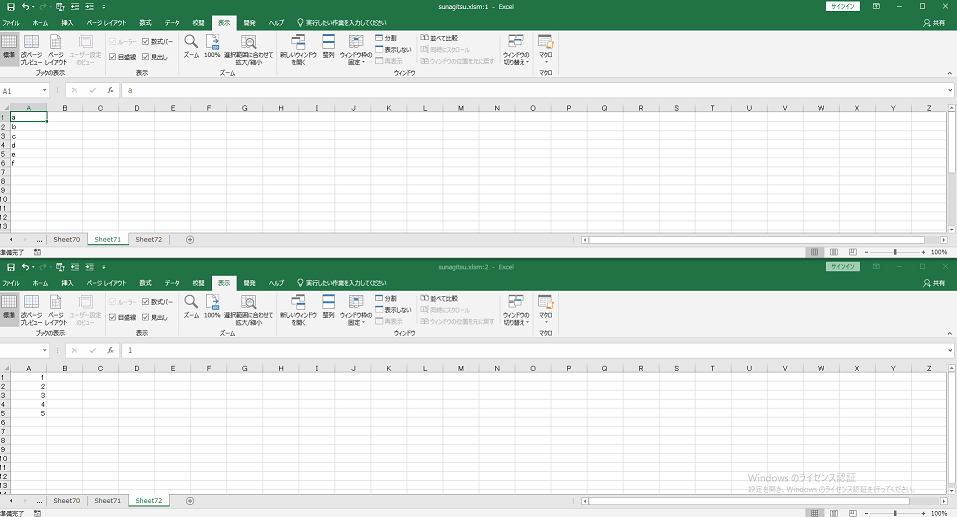The width and height of the screenshot is (957, 517).
Task: Click 新しいウィンドウを開く in top window ribbon
Action: (298, 50)
